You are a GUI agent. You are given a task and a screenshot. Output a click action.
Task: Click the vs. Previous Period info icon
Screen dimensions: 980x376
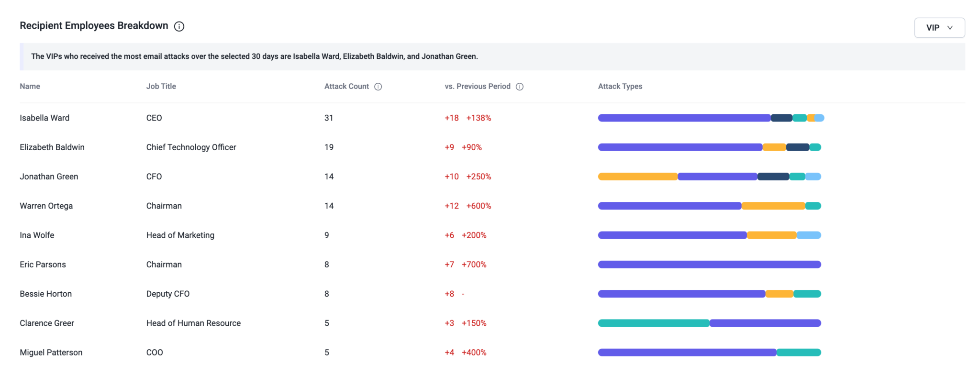pyautogui.click(x=520, y=87)
